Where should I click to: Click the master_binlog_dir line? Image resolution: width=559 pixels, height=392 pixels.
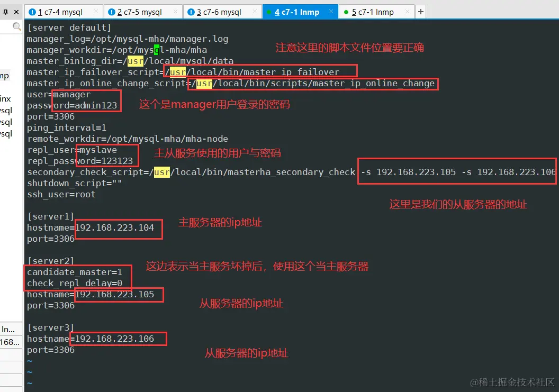pyautogui.click(x=130, y=61)
